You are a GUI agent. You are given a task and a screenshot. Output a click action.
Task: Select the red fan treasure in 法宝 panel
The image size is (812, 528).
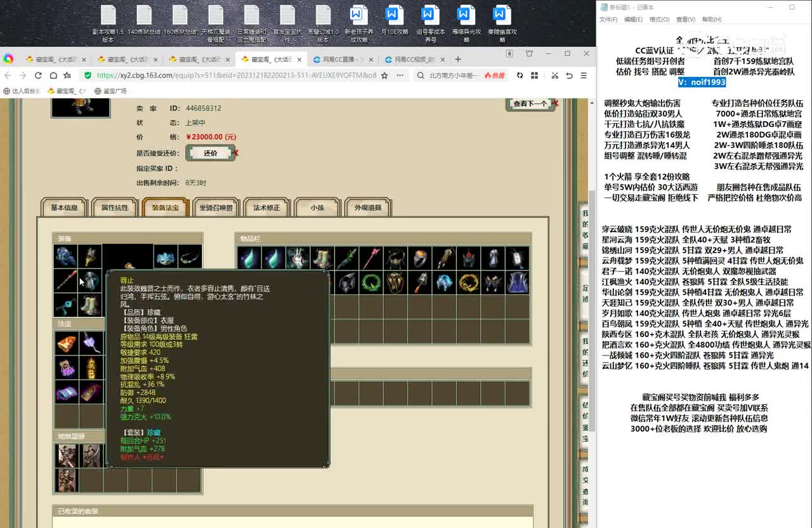91,392
